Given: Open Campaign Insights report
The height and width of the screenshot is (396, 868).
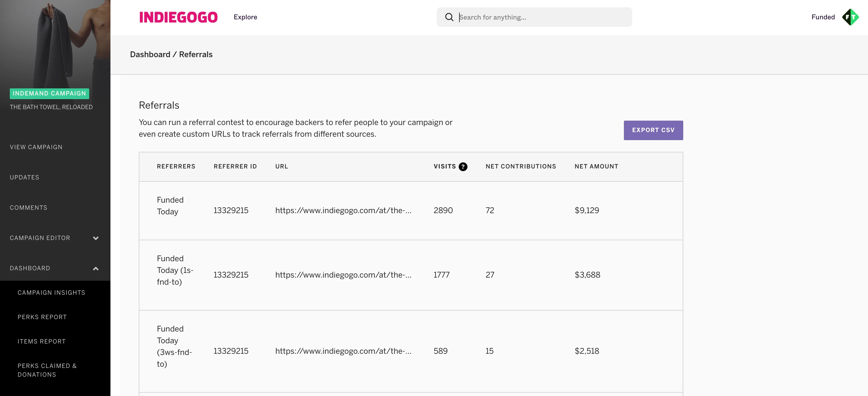Looking at the screenshot, I should (52, 293).
